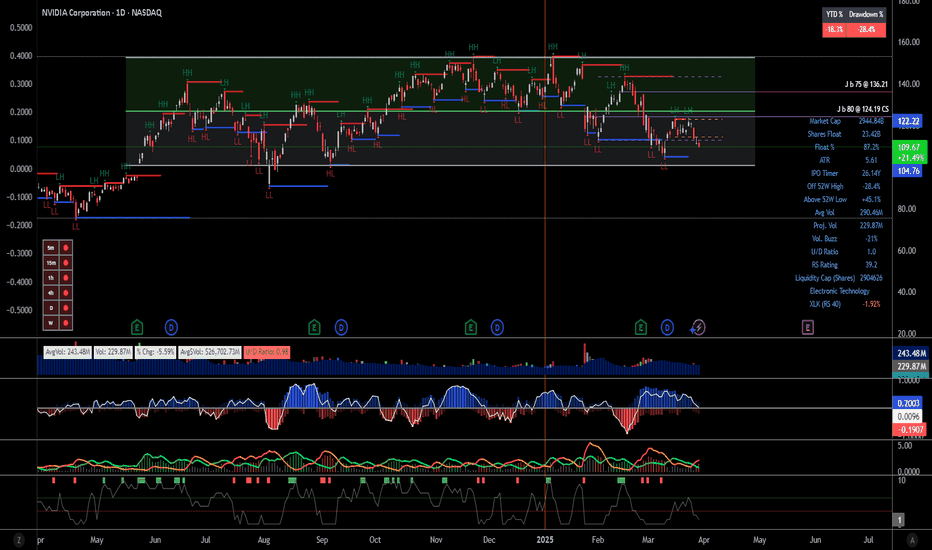The image size is (932, 550).
Task: Click the red -0.1907 indicator value label
Action: (x=909, y=429)
